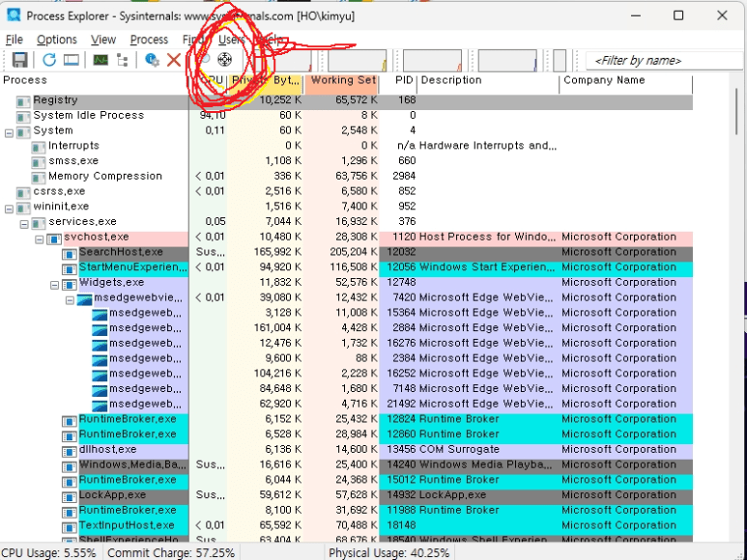Sort by the PID column header
747x560 pixels.
398,80
